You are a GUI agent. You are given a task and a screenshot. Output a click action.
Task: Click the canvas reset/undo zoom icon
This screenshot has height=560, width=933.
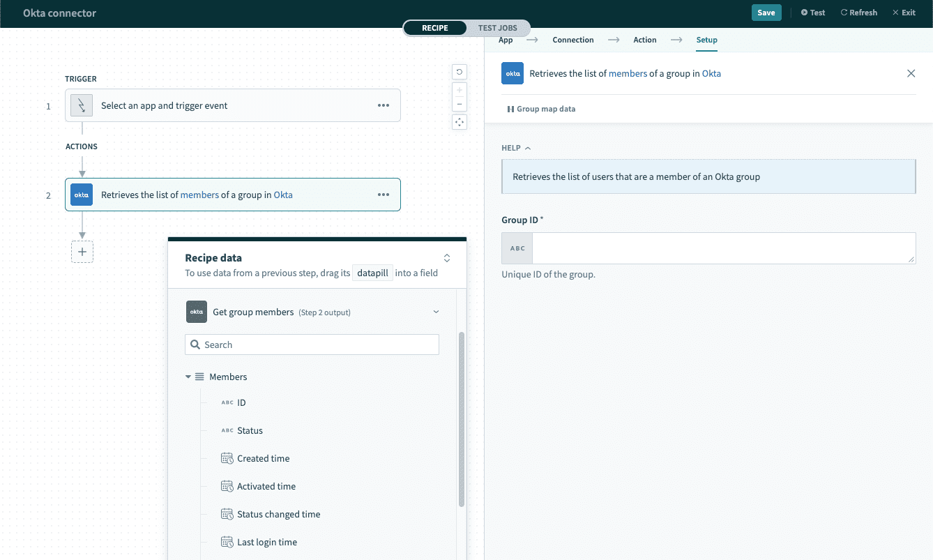click(x=460, y=71)
